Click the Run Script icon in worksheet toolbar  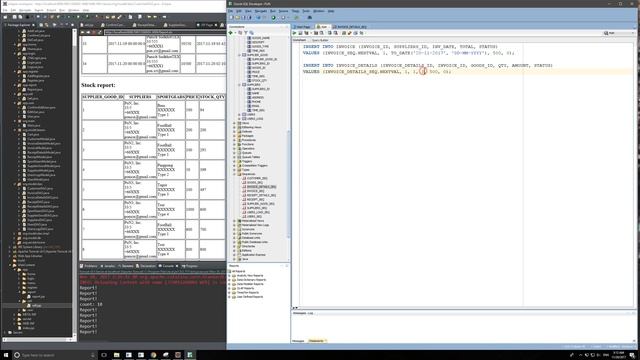300,33
